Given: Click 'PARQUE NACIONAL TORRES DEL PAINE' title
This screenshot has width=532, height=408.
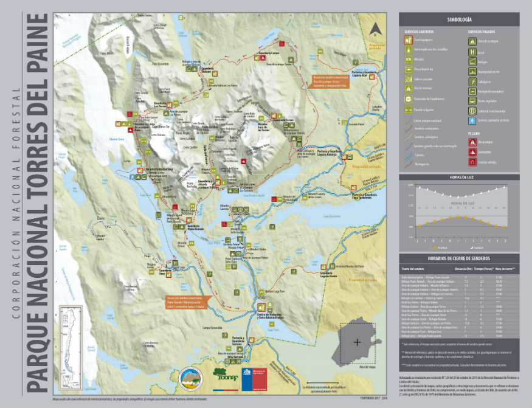Looking at the screenshot, I should (36, 202).
